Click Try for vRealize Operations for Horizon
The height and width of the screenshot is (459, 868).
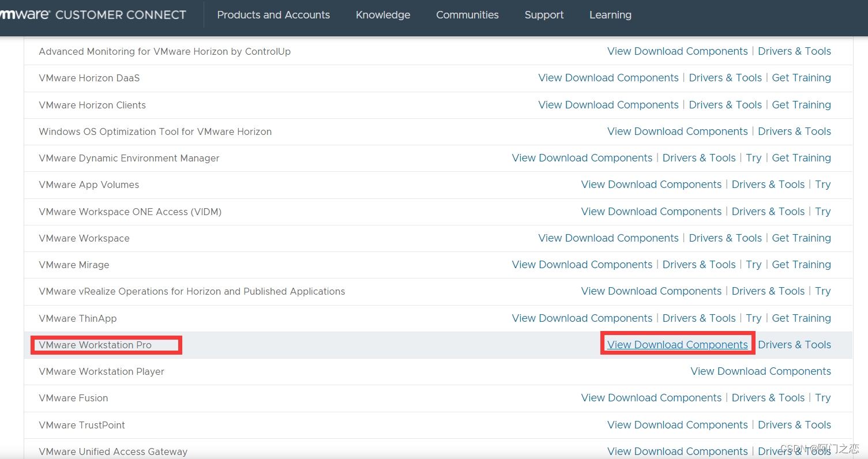click(823, 291)
